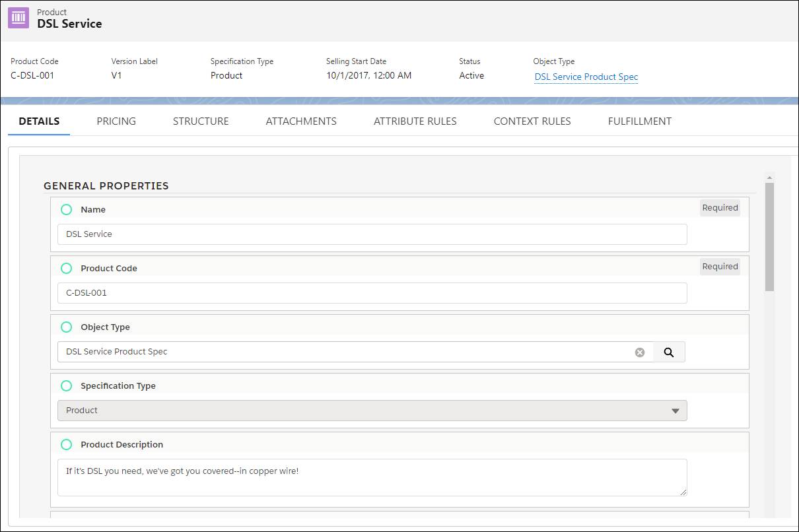The image size is (799, 532).
Task: Click the Product Code input C-DSL-001
Action: pyautogui.click(x=372, y=293)
